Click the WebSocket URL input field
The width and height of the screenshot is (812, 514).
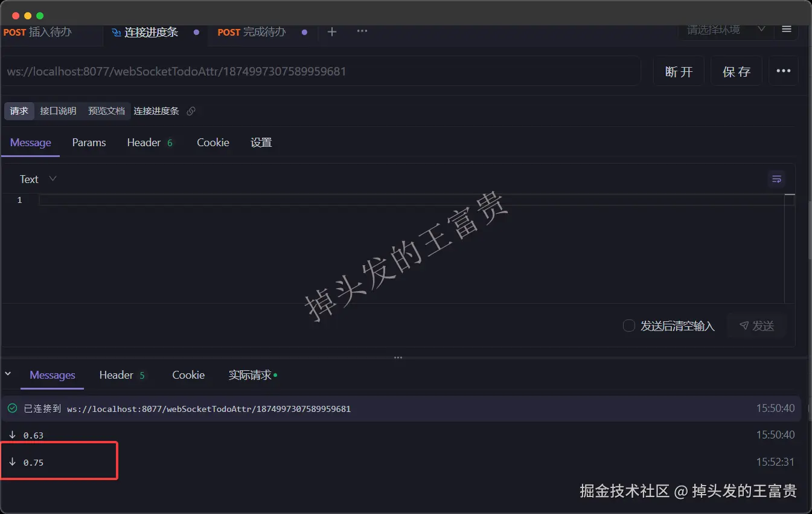click(320, 71)
